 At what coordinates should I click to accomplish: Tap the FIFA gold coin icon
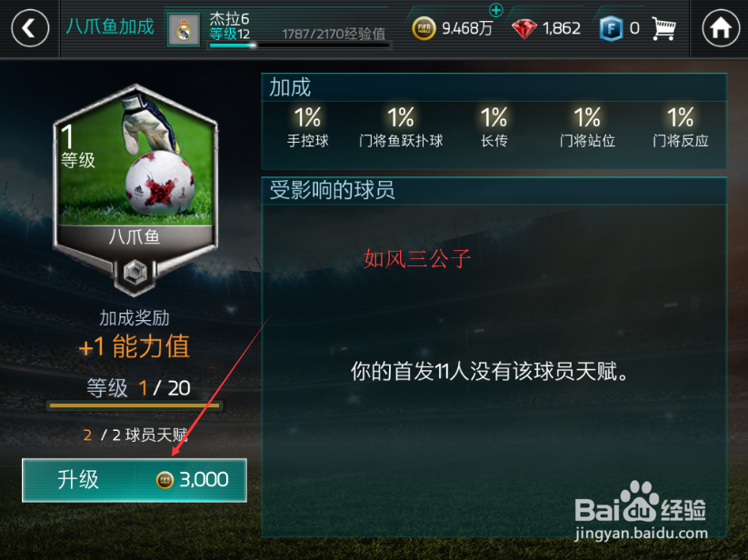coord(424,28)
